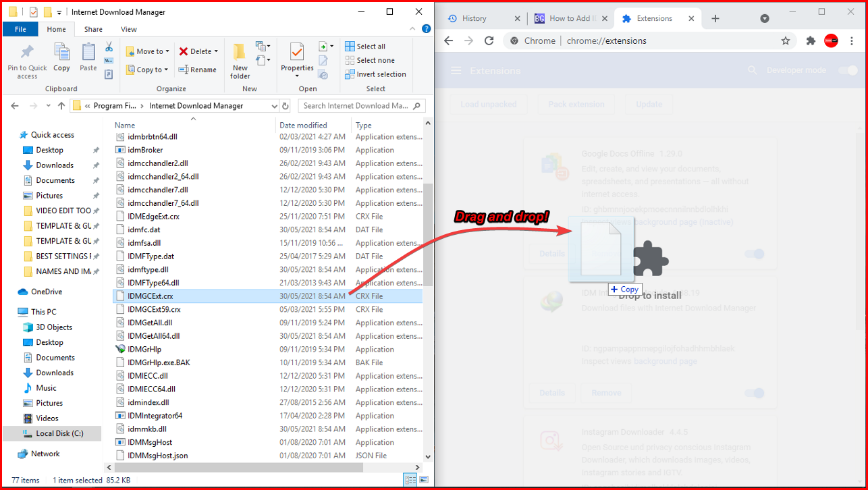
Task: Click Invert selection in ribbon
Action: pos(375,74)
